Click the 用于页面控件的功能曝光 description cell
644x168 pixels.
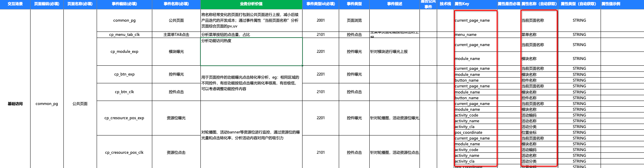[x=251, y=83]
